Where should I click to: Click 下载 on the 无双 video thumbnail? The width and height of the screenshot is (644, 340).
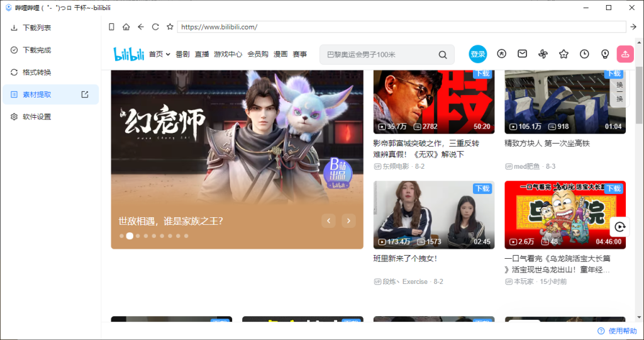[482, 74]
